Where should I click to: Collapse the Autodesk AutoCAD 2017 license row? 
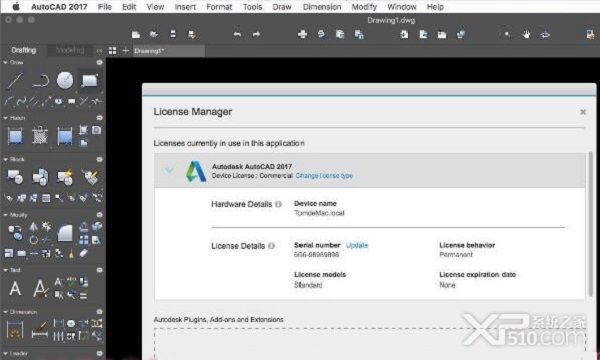point(169,170)
